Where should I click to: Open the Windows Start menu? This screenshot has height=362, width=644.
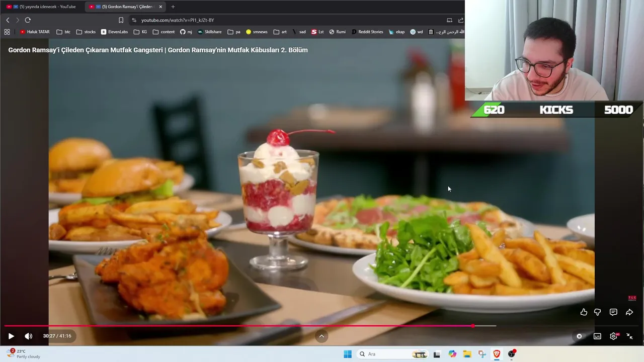348,354
